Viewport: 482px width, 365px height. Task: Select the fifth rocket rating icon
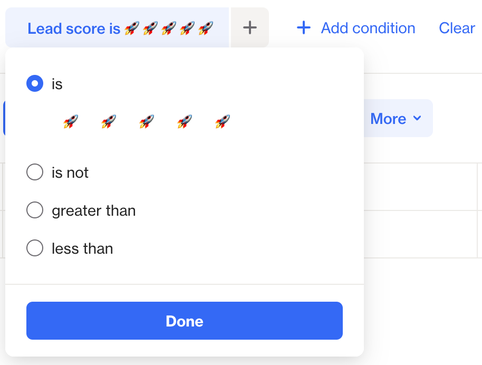pyautogui.click(x=223, y=122)
